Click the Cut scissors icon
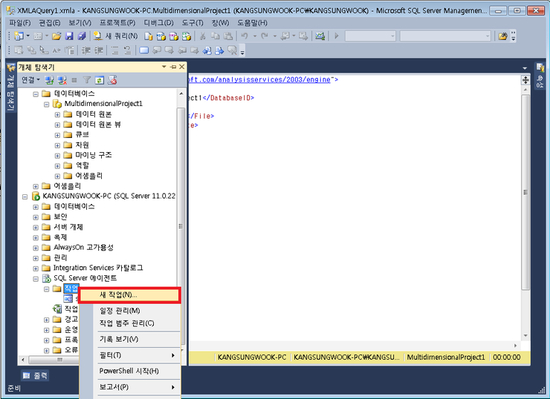550x399 pixels. (202, 36)
